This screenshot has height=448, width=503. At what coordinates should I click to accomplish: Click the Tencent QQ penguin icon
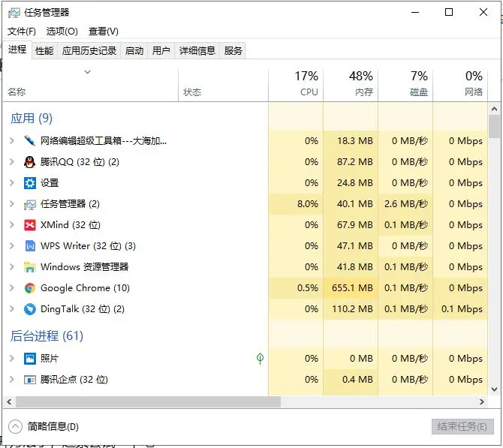[x=30, y=162]
